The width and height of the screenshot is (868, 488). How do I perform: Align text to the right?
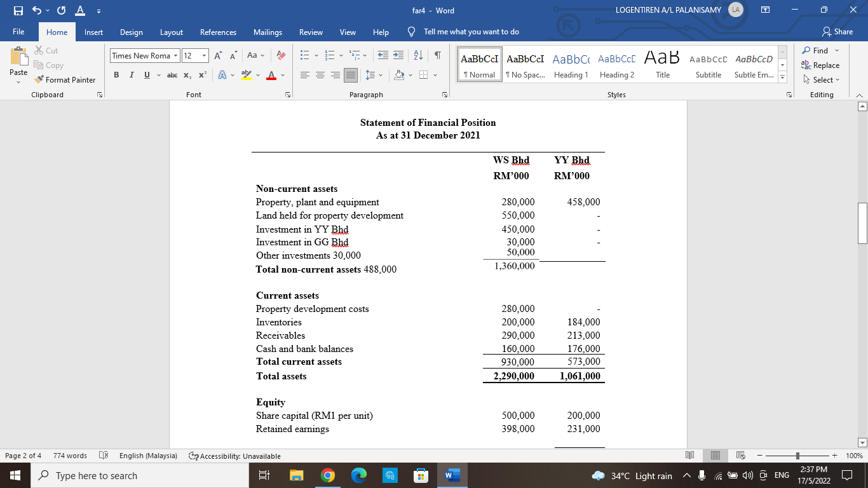(335, 75)
